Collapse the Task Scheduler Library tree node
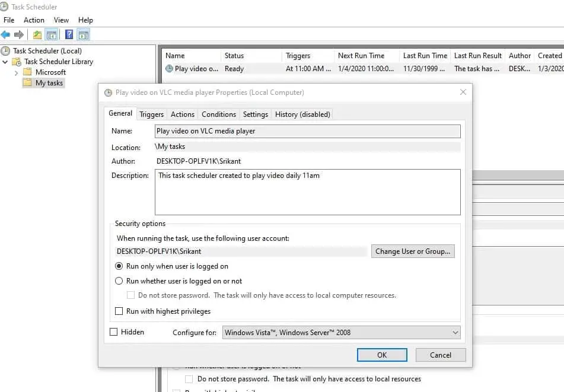 [x=5, y=62]
